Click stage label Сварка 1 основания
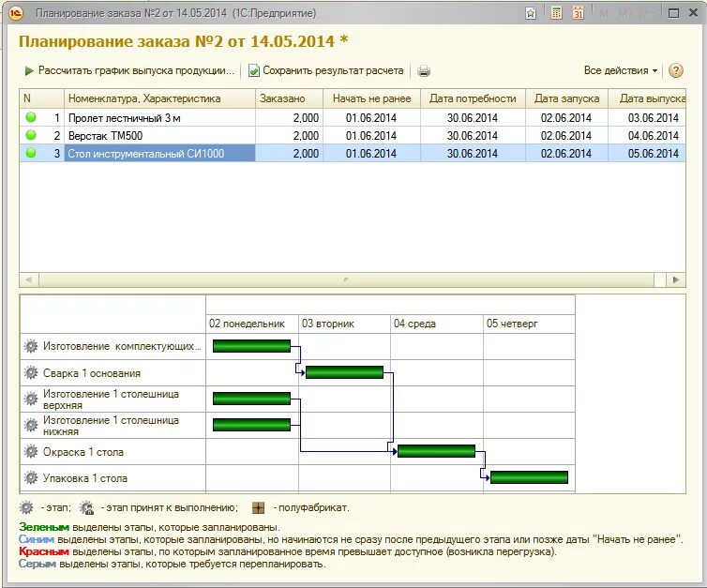Viewport: 707px width, 588px height. click(92, 373)
